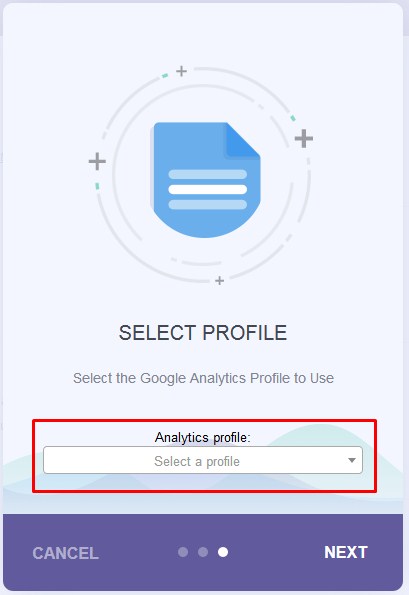Click the white middle line on document icon
The width and height of the screenshot is (409, 595).
click(x=208, y=189)
